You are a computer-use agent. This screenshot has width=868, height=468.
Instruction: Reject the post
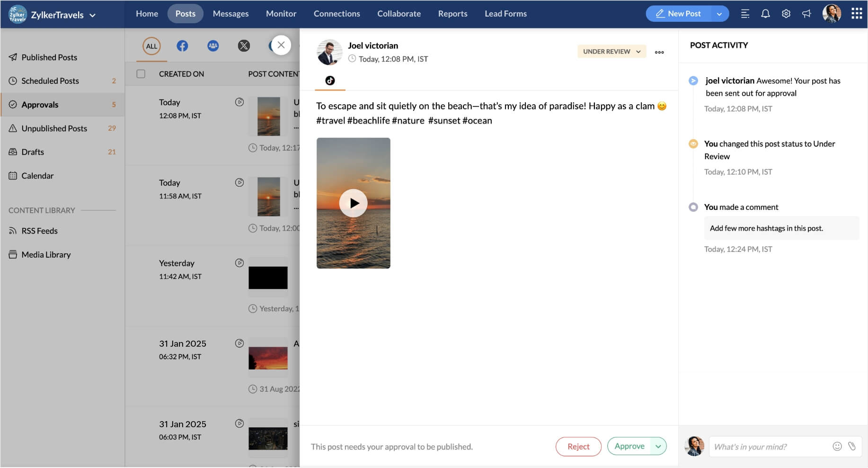coord(578,447)
